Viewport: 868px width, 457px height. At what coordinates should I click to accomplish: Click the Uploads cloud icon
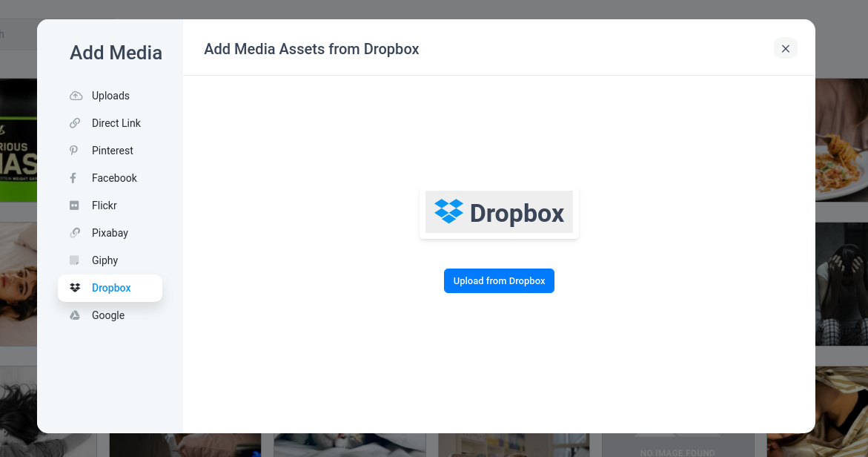[x=76, y=96]
